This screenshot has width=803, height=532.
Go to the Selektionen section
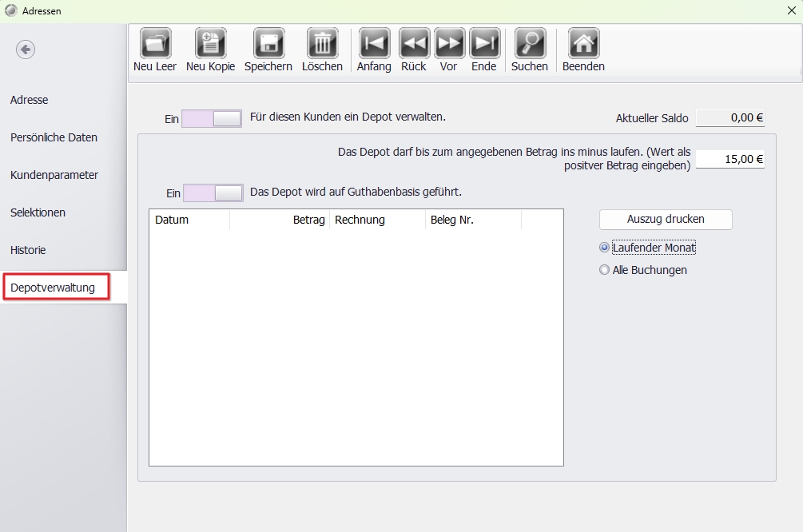38,212
